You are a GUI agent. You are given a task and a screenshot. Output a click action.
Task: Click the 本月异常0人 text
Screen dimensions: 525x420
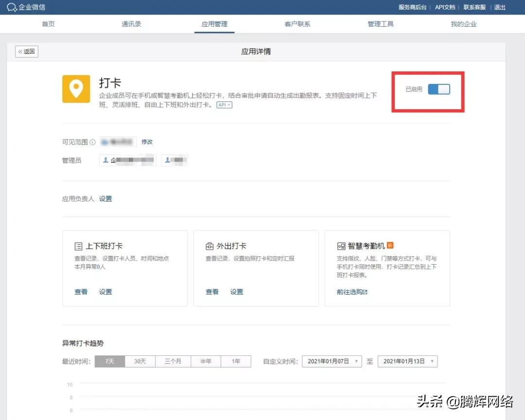point(90,267)
